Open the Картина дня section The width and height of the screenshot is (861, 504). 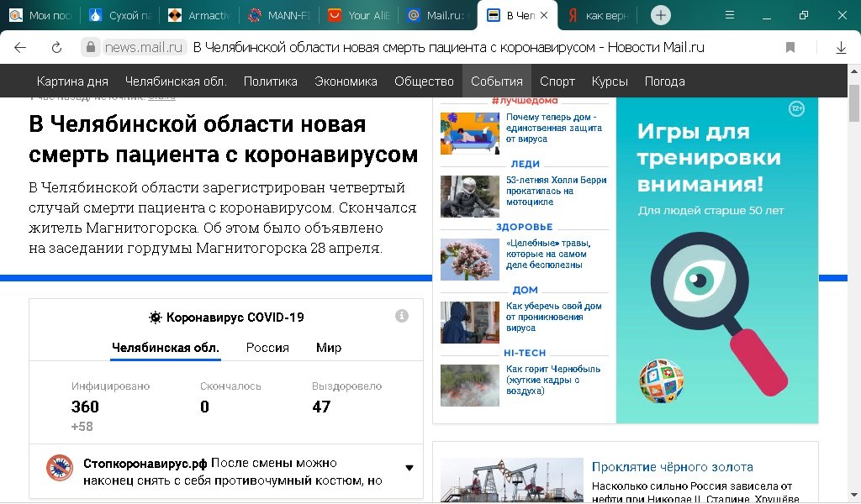(x=72, y=81)
